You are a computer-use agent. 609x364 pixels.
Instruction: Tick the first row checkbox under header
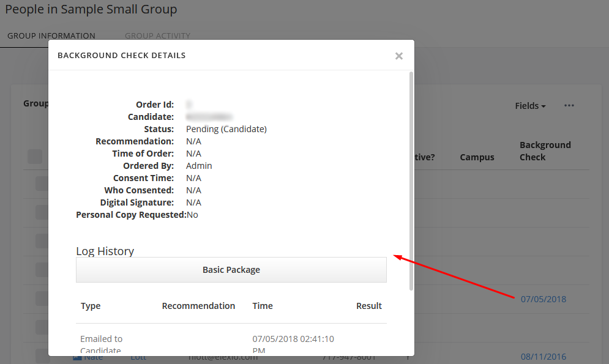click(42, 184)
